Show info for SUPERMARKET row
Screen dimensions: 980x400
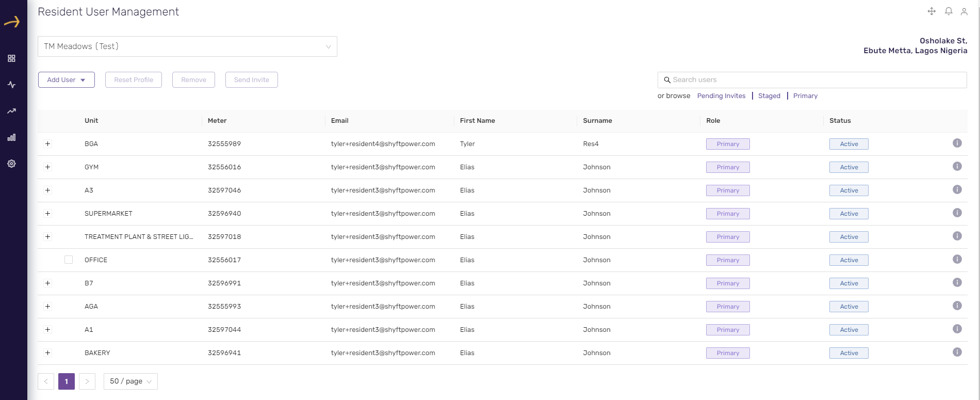(x=957, y=213)
